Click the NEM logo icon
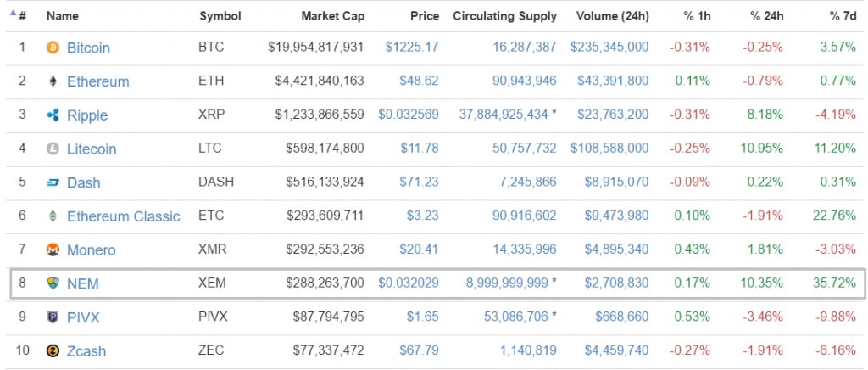Screen dimensions: 868x370 pyautogui.click(x=53, y=283)
